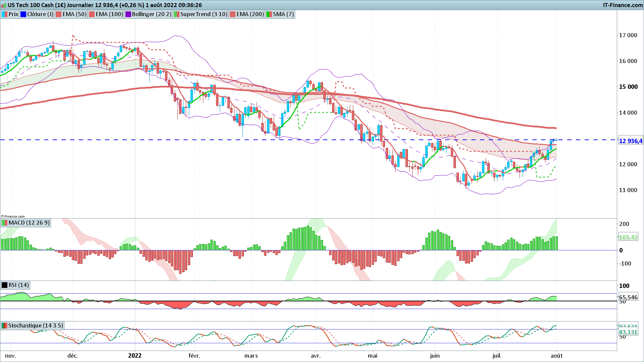Click the purple Bollinger (20 2) icon
644x362 pixels.
click(x=128, y=14)
